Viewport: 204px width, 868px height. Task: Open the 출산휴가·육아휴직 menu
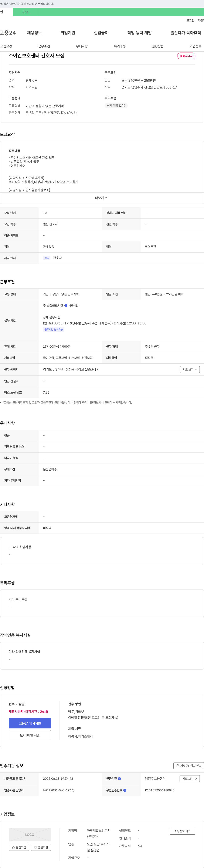[186, 33]
